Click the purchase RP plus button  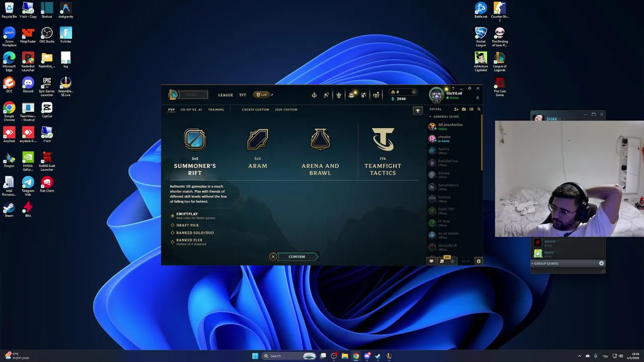pos(414,92)
